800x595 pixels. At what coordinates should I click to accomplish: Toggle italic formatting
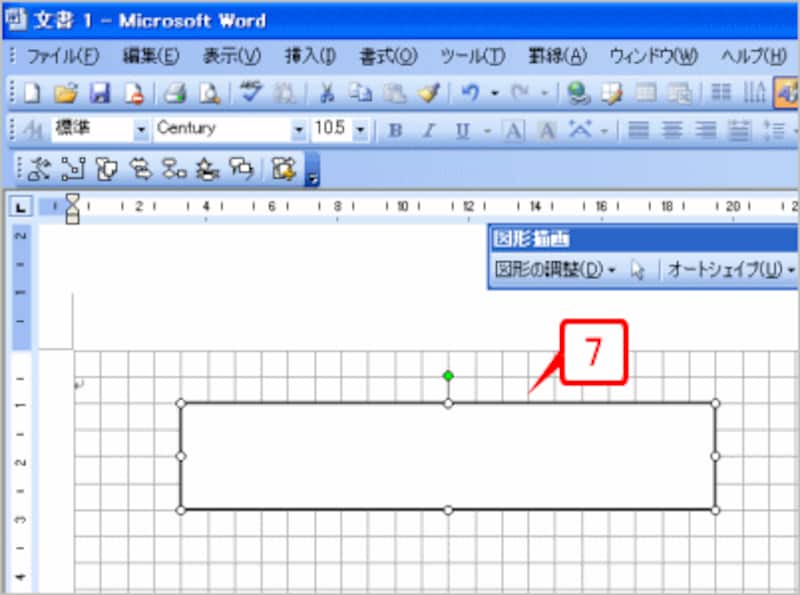pyautogui.click(x=428, y=130)
